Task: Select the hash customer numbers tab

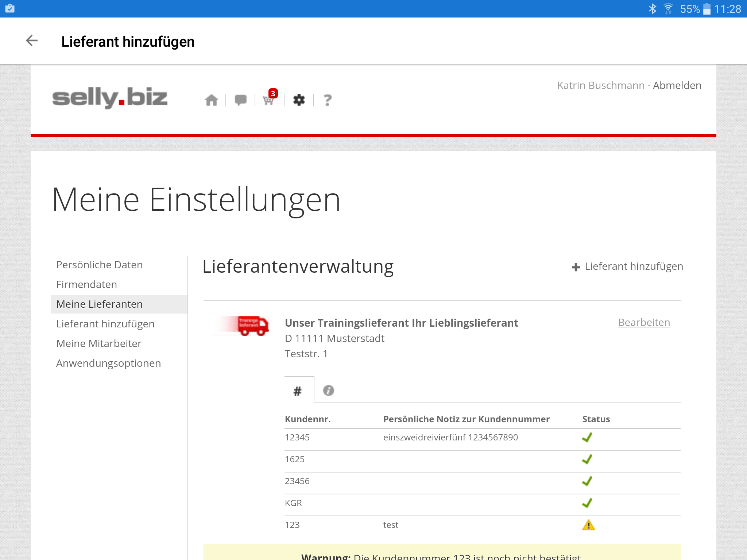Action: point(298,391)
